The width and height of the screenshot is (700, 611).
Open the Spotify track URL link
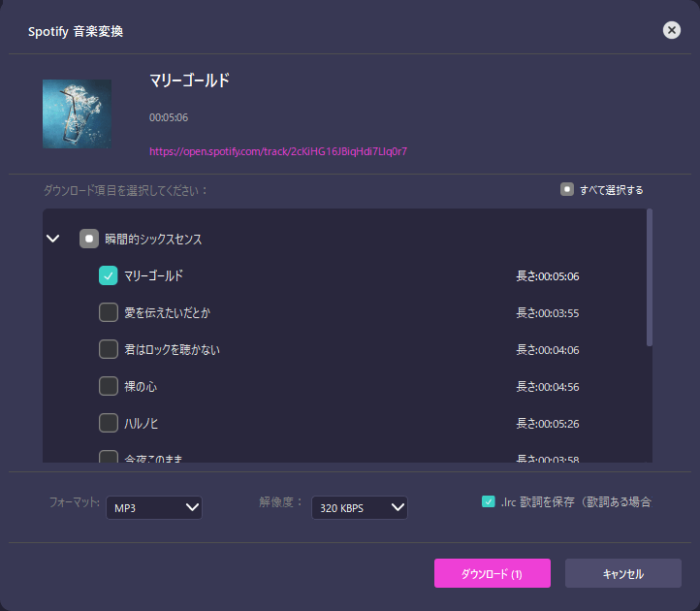[x=277, y=151]
